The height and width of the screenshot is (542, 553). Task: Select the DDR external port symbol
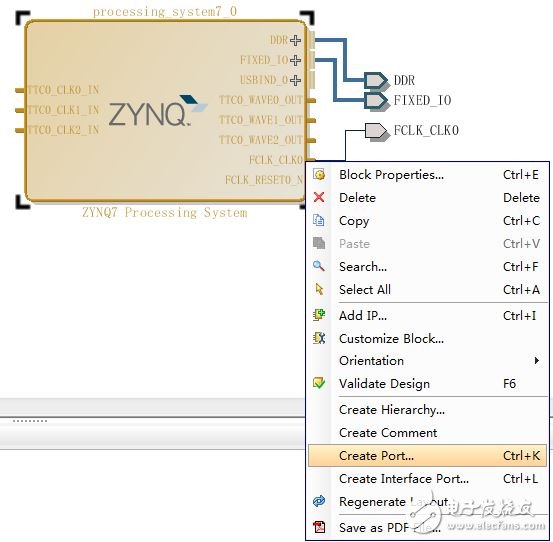pos(376,80)
